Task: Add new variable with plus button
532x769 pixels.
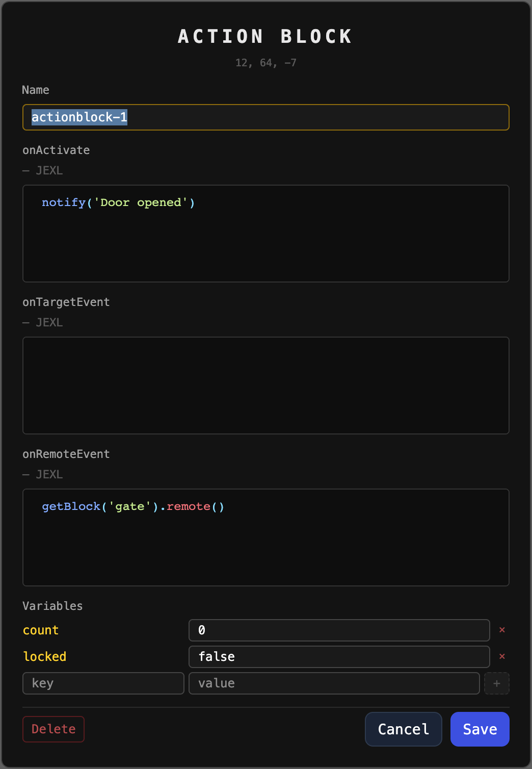Action: click(x=497, y=683)
